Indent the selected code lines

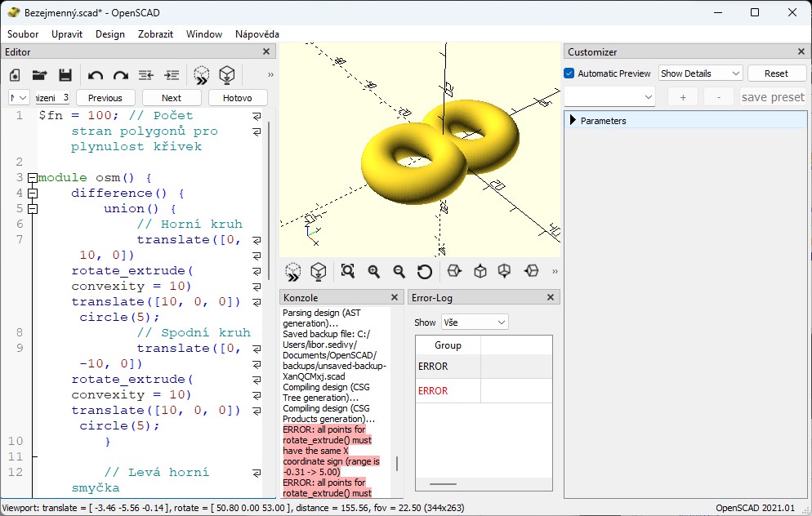(172, 76)
